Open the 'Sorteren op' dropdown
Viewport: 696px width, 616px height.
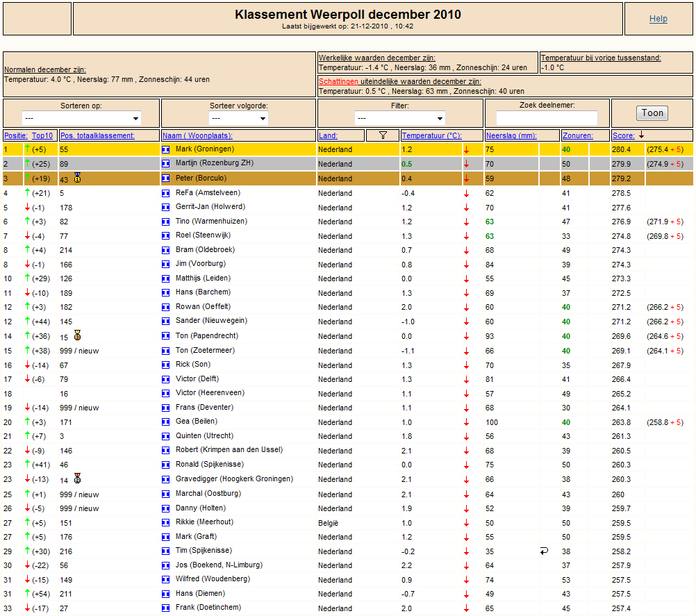pyautogui.click(x=81, y=117)
